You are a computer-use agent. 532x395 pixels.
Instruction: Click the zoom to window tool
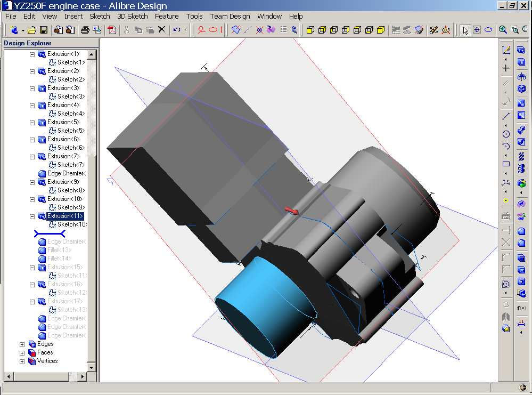[515, 30]
